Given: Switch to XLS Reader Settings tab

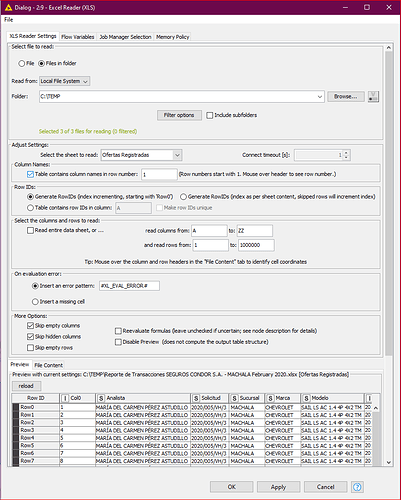Looking at the screenshot, I should click(x=33, y=36).
